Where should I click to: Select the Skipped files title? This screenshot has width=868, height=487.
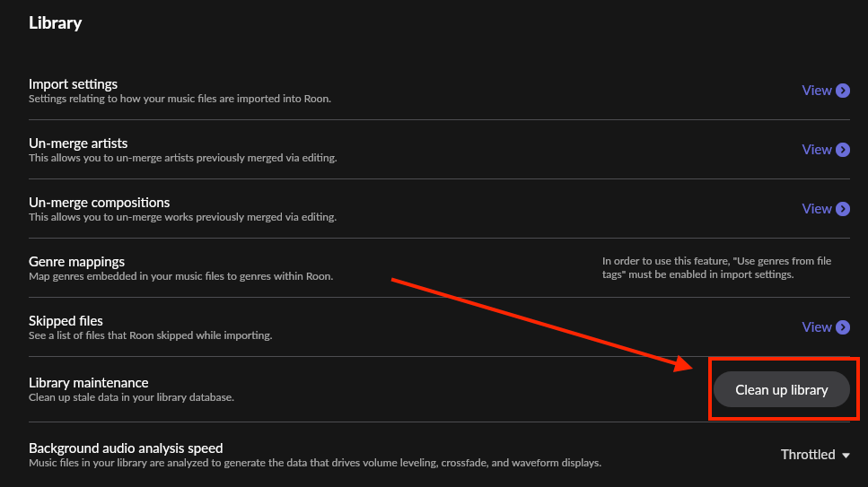pos(66,321)
